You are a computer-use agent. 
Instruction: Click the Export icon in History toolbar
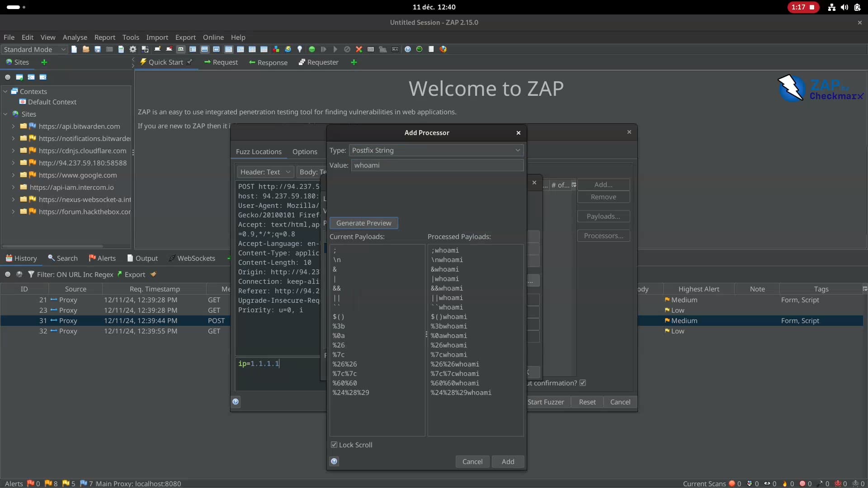(130, 274)
